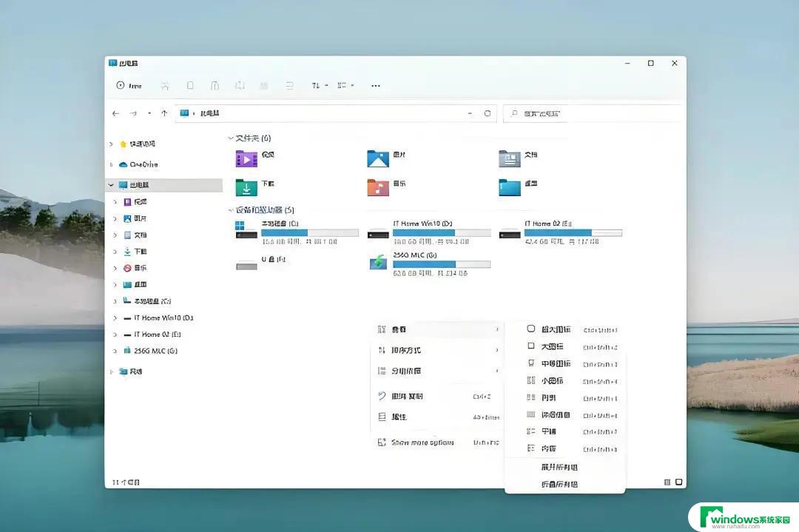Click the Copy icon in toolbar
The width and height of the screenshot is (799, 532).
(190, 86)
